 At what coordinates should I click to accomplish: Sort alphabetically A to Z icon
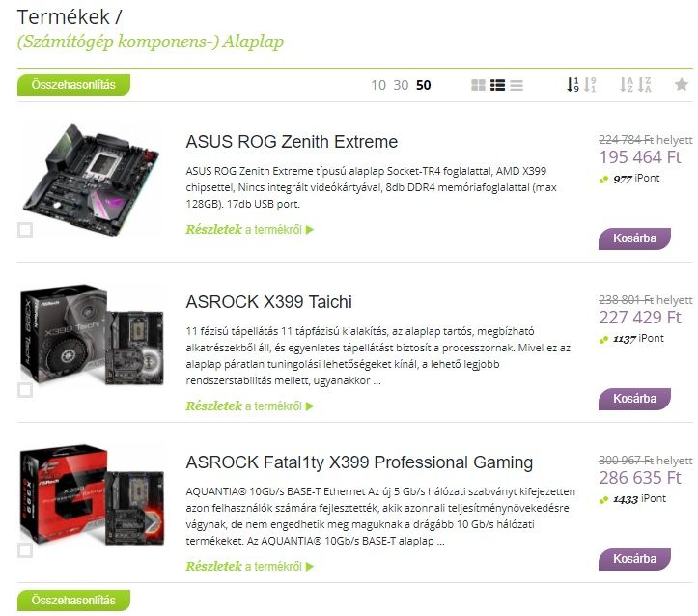tap(627, 85)
